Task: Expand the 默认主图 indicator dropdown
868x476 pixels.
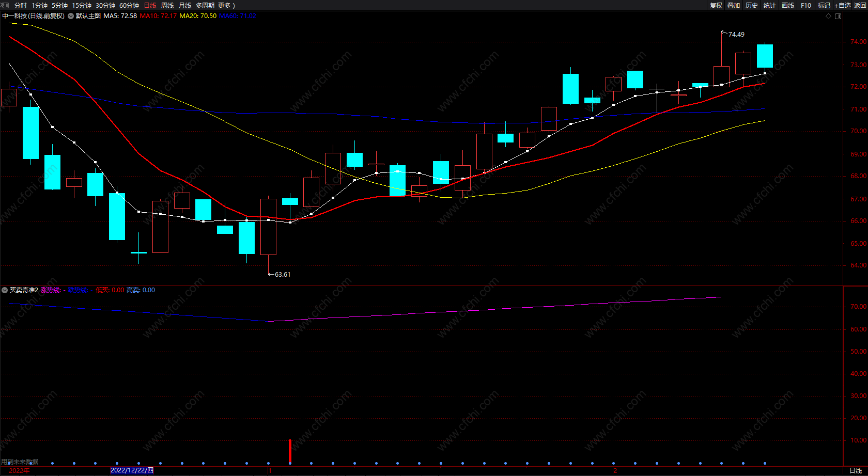Action: click(71, 16)
